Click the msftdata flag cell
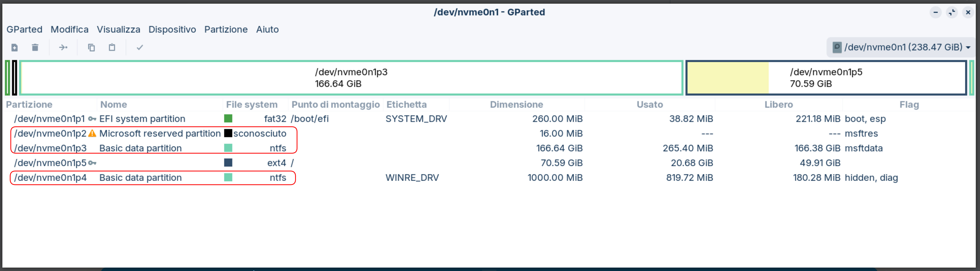Viewport: 980px width, 271px height. click(864, 148)
